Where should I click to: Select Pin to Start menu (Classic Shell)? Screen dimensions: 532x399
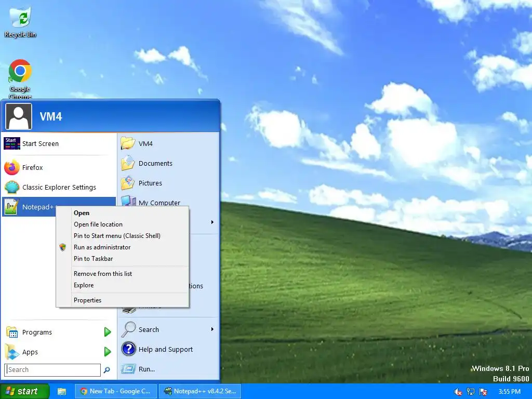click(123, 236)
